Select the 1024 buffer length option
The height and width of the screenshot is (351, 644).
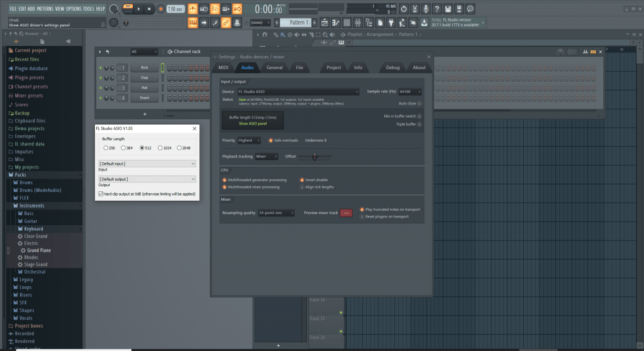pos(160,148)
